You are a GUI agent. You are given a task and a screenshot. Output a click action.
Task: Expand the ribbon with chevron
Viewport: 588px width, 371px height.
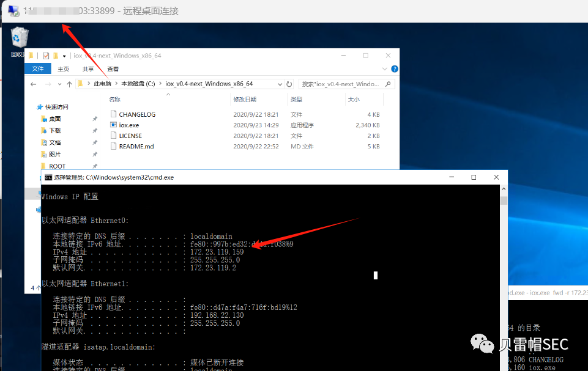pyautogui.click(x=385, y=69)
